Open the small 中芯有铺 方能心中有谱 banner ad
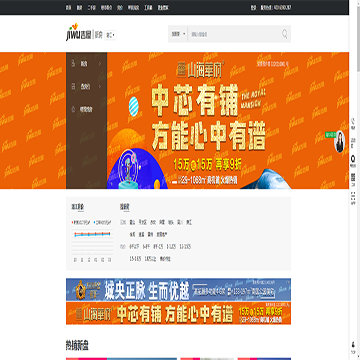The width and height of the screenshot is (360, 360). pyautogui.click(x=178, y=313)
